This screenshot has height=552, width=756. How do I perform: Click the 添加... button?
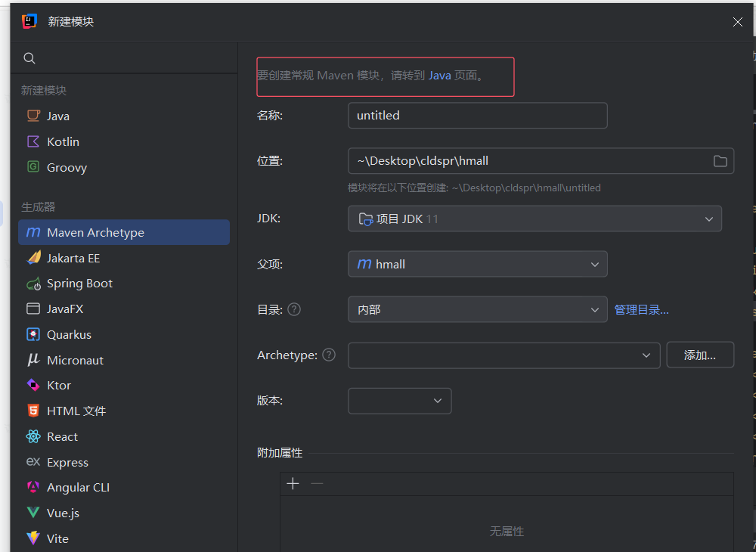[700, 355]
